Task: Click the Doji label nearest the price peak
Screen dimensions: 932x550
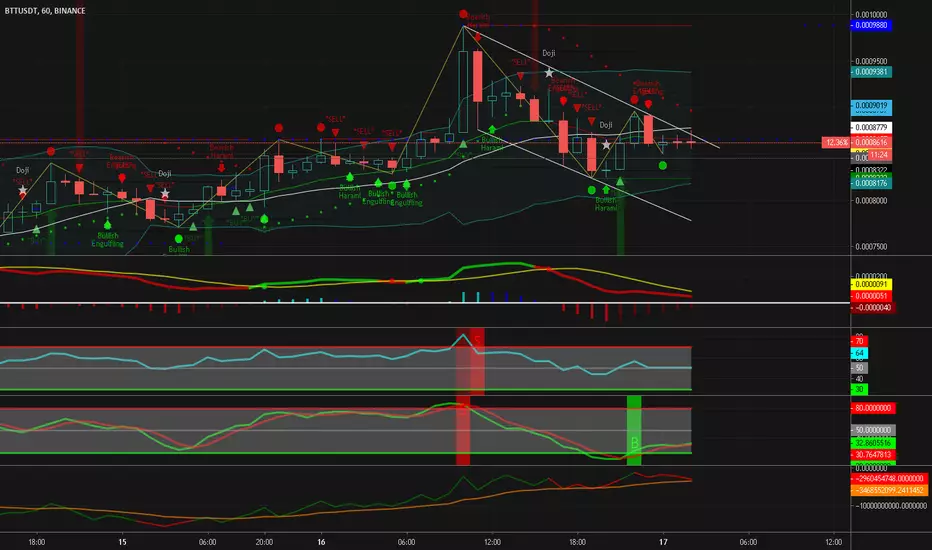Action: click(549, 53)
